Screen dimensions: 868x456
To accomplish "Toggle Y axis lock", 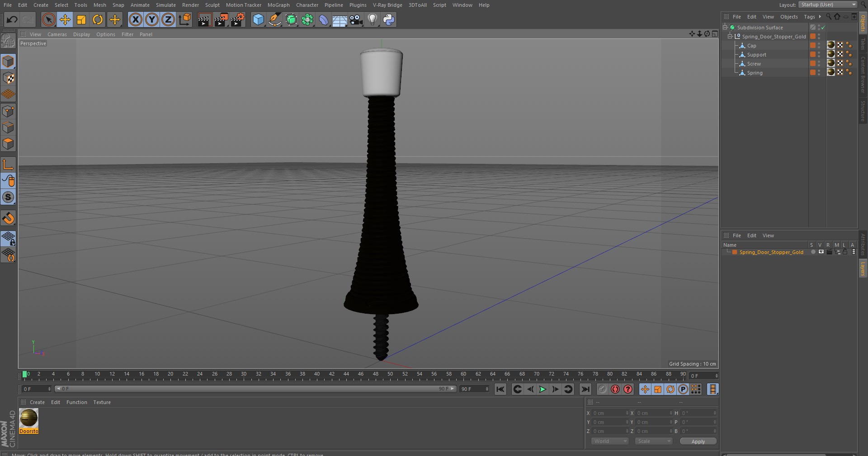I will pyautogui.click(x=152, y=19).
